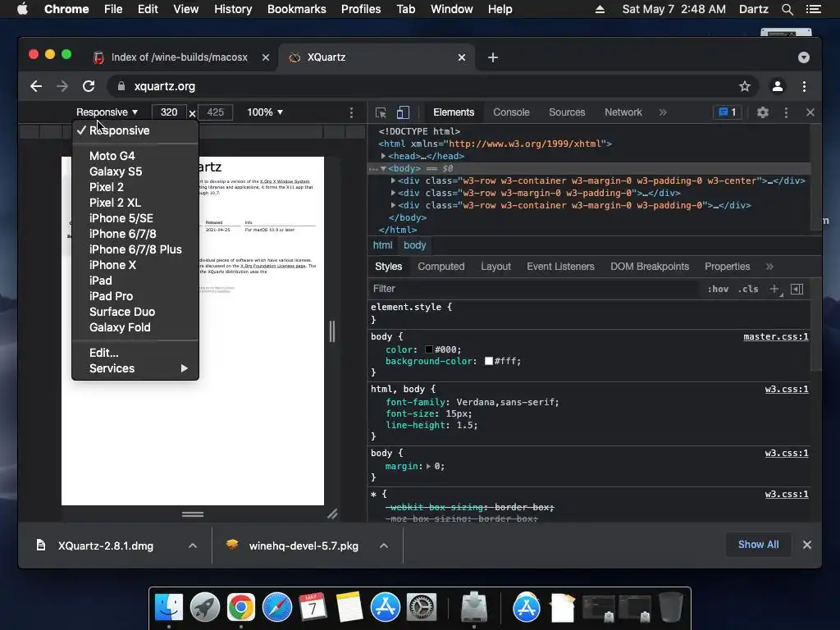Screen dimensions: 840x630
Task: Open Spotlight search in menu bar
Action: click(787, 9)
